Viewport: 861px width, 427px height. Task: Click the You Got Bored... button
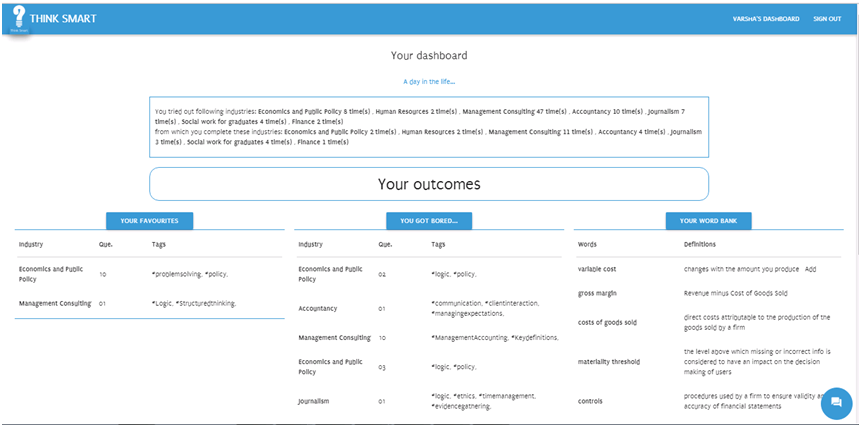point(429,221)
